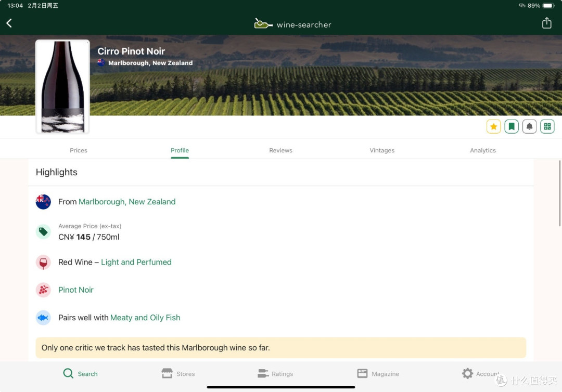Open Account settings in bottom bar
This screenshot has height=392, width=562.
coord(481,373)
